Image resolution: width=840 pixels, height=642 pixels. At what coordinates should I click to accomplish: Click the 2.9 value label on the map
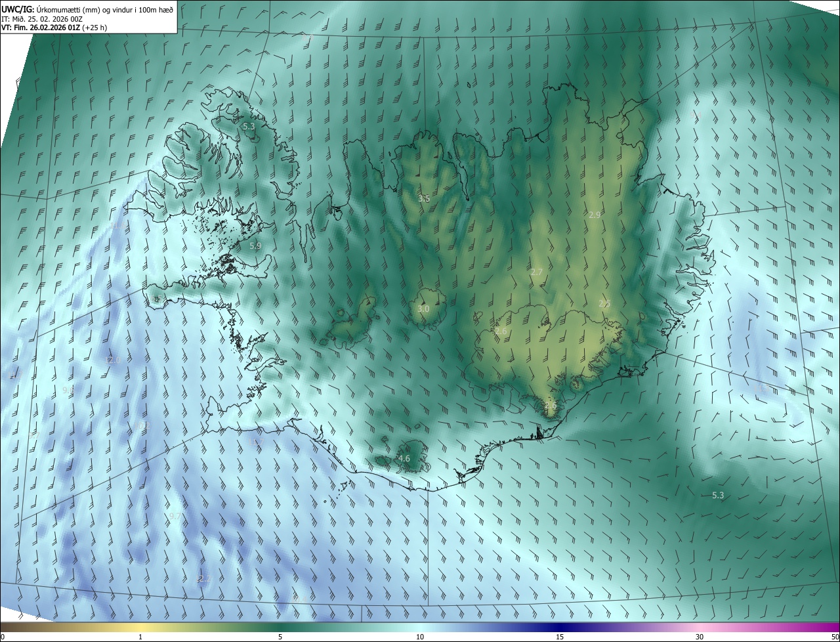(x=595, y=215)
